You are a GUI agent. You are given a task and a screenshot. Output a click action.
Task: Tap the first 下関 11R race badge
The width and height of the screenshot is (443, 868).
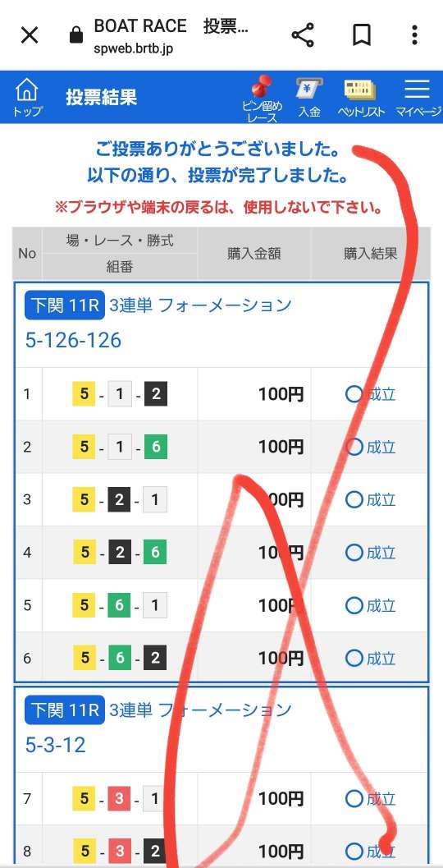[x=65, y=305]
